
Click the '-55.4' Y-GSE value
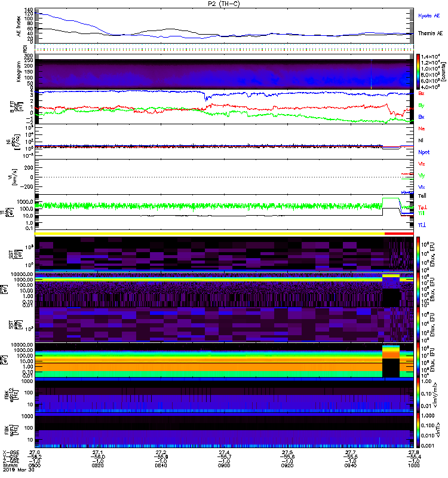[413, 456]
